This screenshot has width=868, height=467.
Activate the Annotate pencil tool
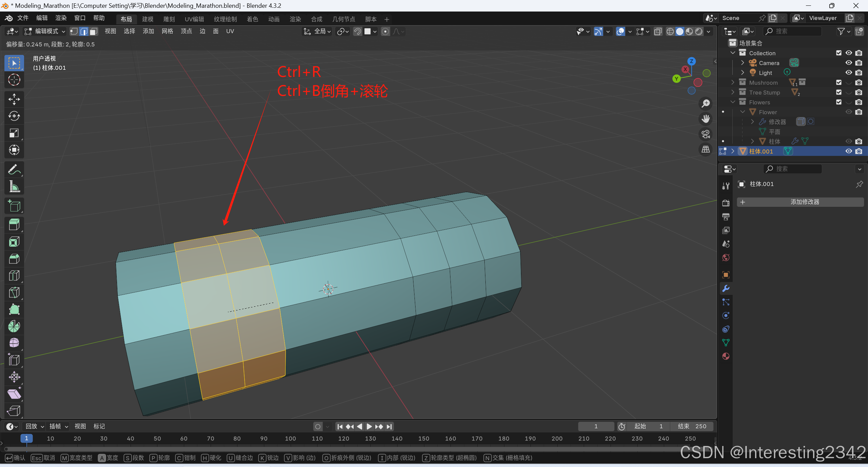point(14,169)
